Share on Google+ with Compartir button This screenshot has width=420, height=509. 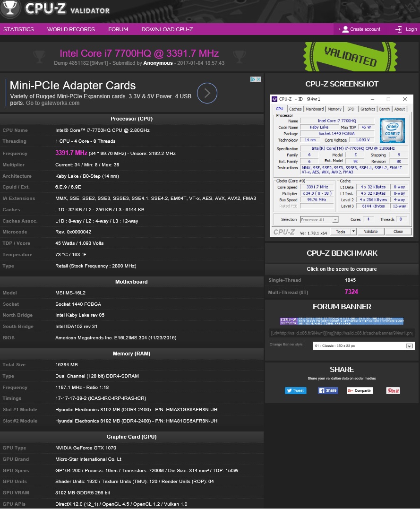tap(360, 390)
